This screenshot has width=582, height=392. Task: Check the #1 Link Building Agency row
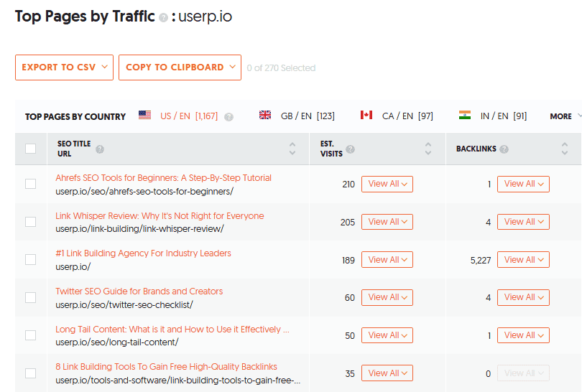click(x=30, y=260)
